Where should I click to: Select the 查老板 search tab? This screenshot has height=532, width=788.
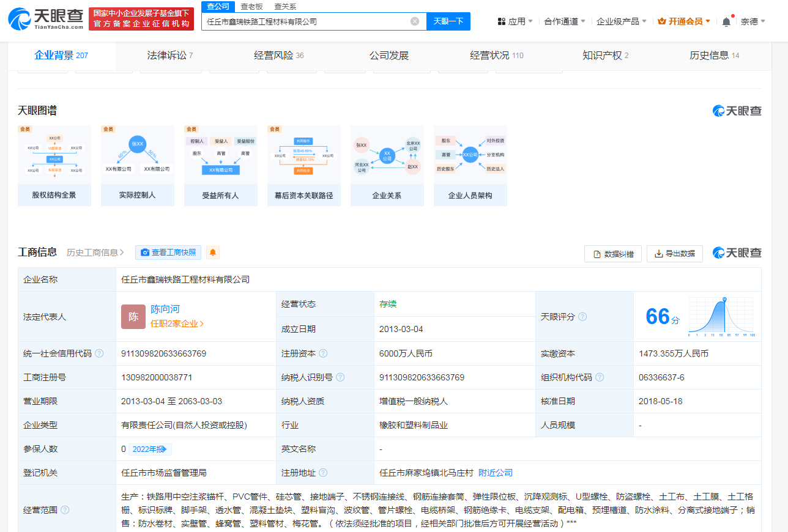[251, 6]
